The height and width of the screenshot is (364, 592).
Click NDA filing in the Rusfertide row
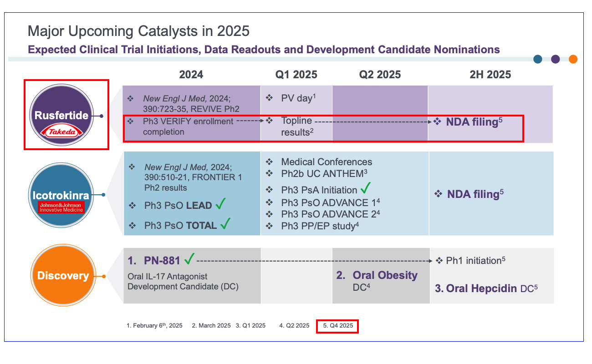click(474, 122)
